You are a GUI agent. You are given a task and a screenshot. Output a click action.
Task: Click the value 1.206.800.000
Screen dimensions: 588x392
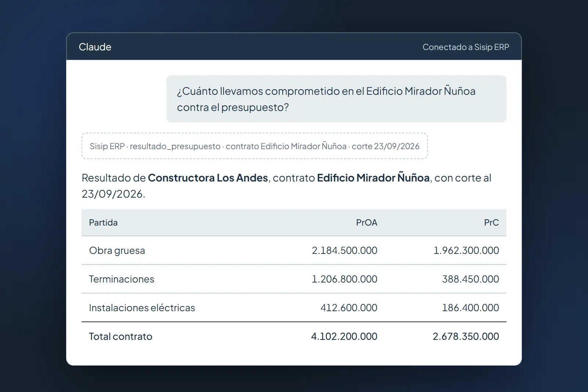point(344,279)
